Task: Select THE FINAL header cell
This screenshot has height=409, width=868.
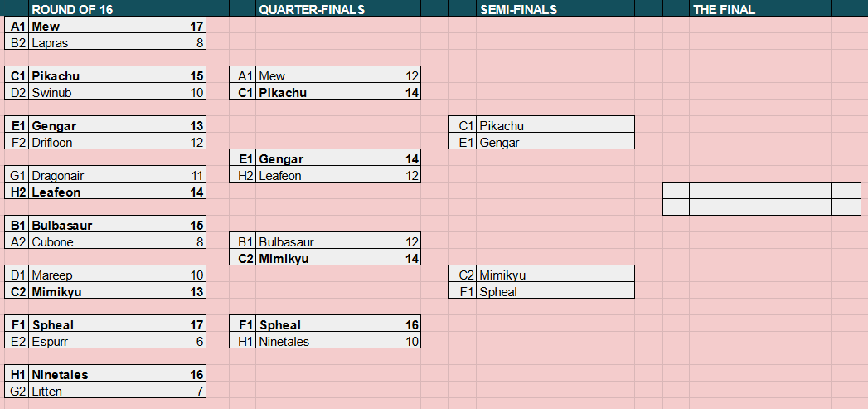Action: (760, 8)
